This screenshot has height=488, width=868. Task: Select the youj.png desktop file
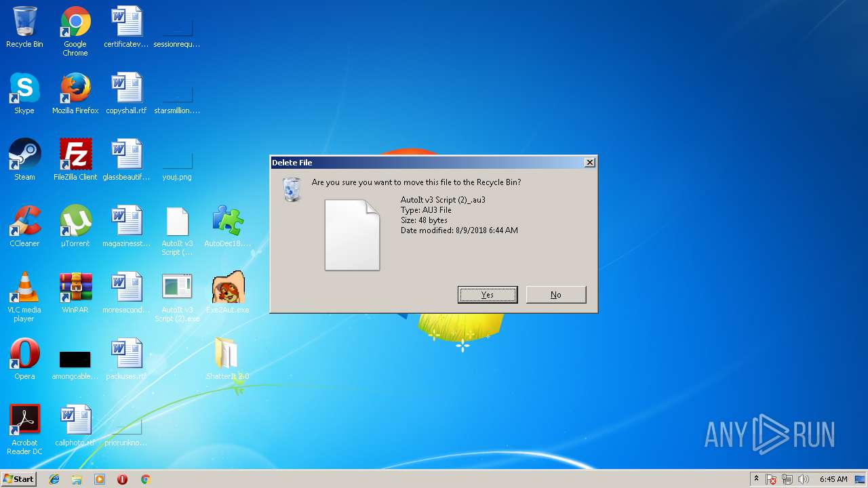(x=177, y=167)
